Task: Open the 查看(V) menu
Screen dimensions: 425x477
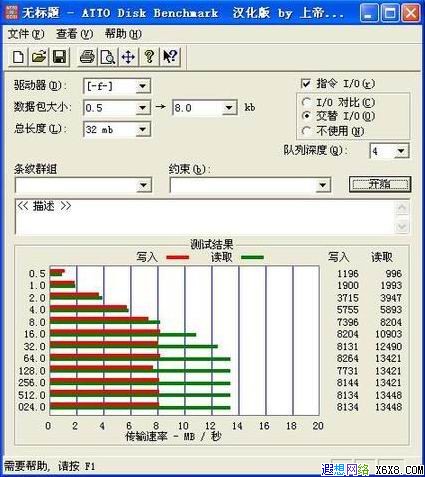Action: coord(75,34)
